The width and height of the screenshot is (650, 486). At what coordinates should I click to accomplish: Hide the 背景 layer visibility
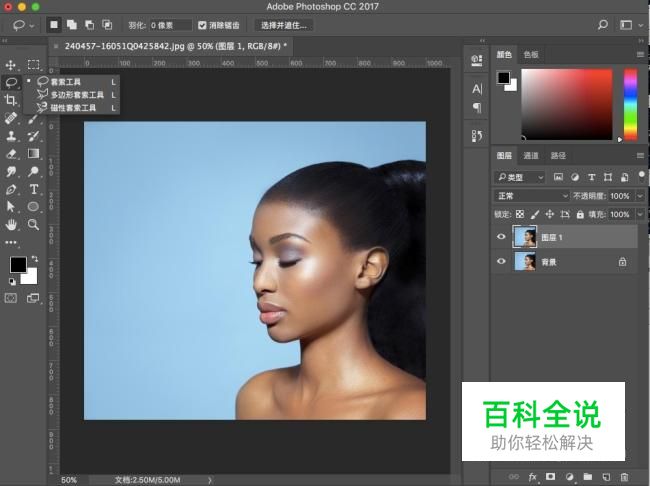(x=501, y=261)
